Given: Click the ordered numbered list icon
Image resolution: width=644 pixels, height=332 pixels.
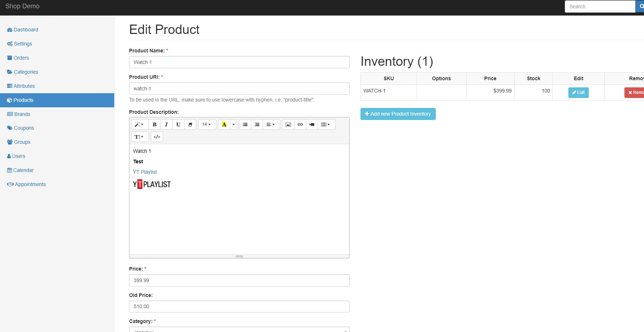Looking at the screenshot, I should coord(257,125).
